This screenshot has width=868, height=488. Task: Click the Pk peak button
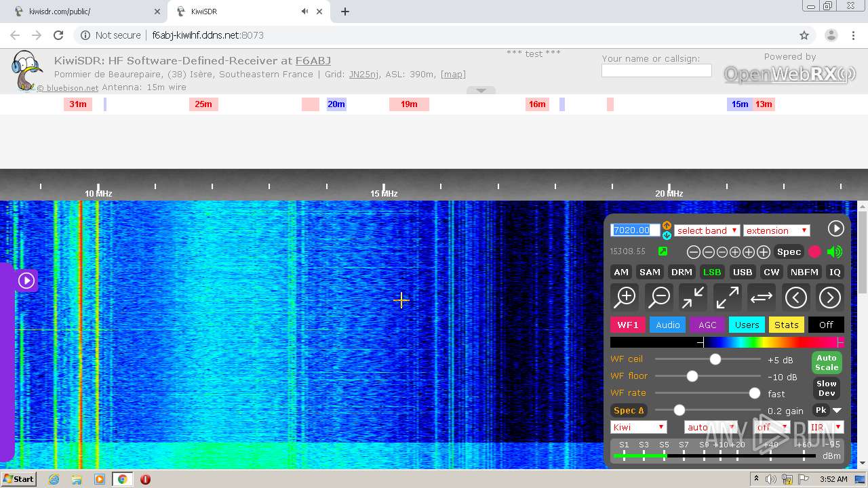click(x=821, y=410)
